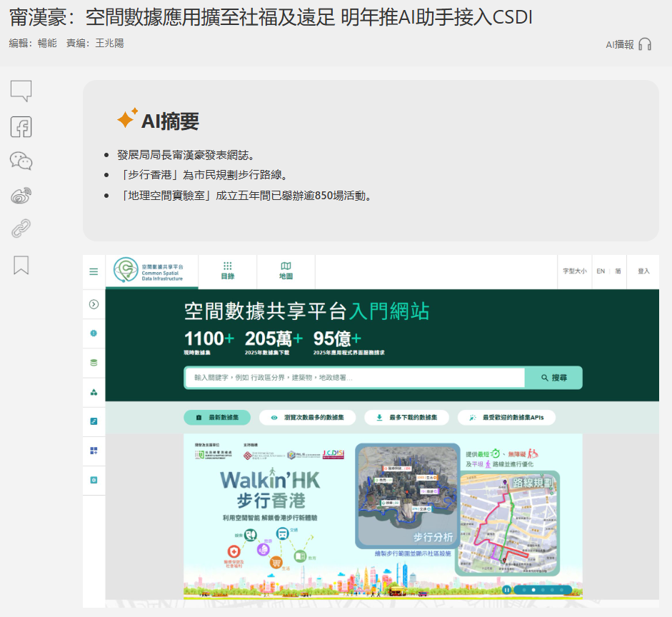
Task: Go to last carousel slide dot
Action: pos(562,590)
